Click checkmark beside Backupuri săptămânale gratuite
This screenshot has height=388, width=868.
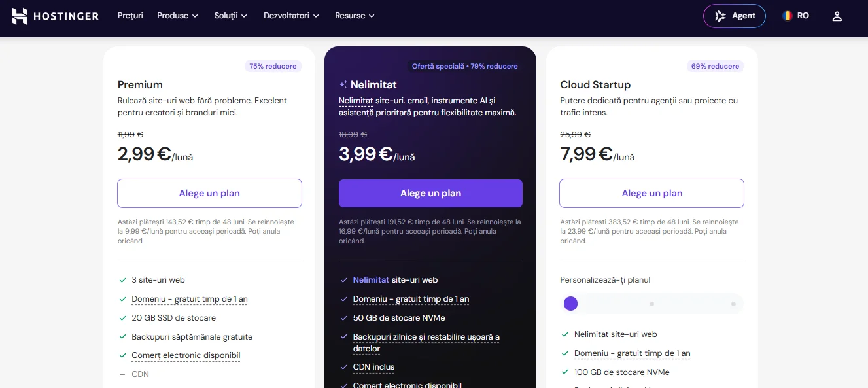pyautogui.click(x=122, y=337)
